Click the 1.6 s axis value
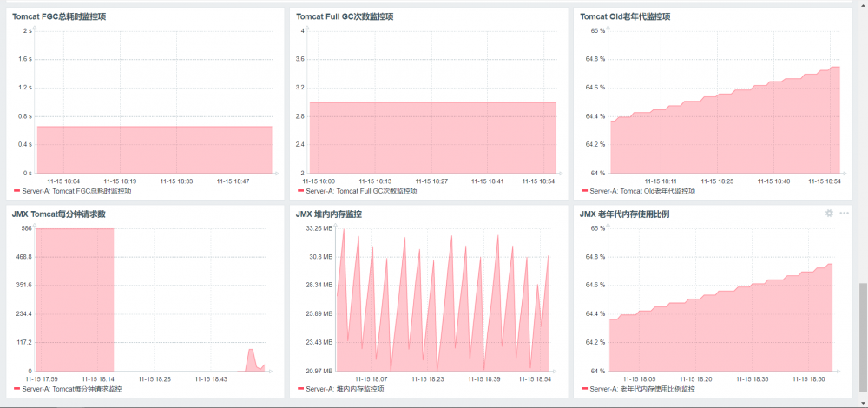 point(25,59)
